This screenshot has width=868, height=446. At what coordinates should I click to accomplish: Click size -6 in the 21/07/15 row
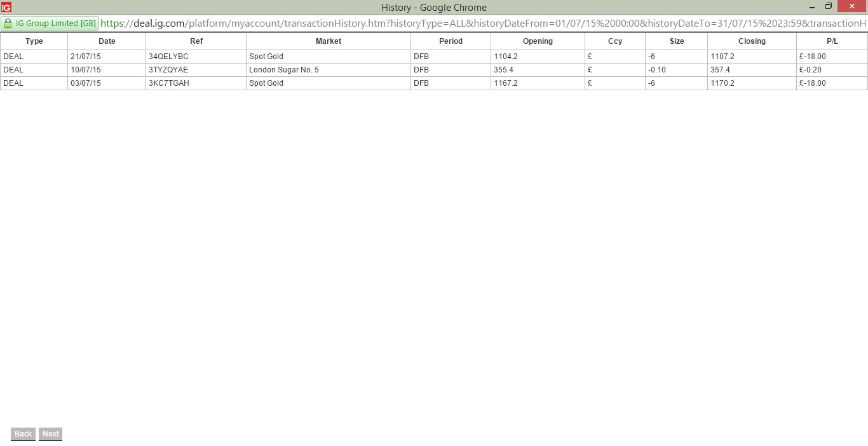(x=651, y=57)
